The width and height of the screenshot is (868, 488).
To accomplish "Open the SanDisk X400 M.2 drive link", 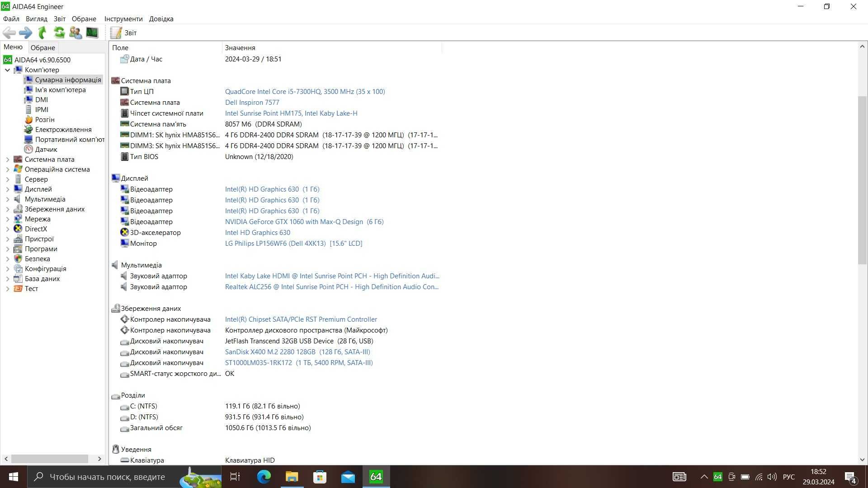I will (297, 352).
